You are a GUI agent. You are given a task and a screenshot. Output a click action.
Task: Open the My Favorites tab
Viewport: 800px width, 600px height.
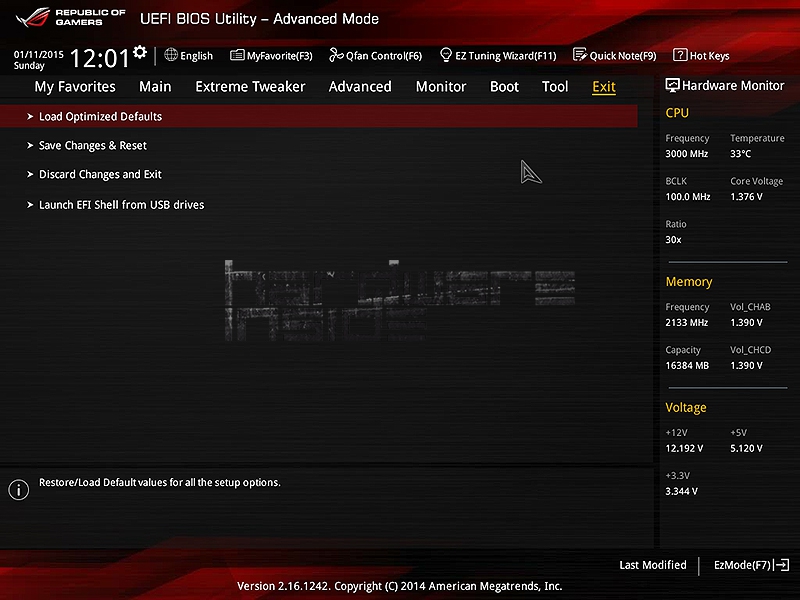(75, 87)
